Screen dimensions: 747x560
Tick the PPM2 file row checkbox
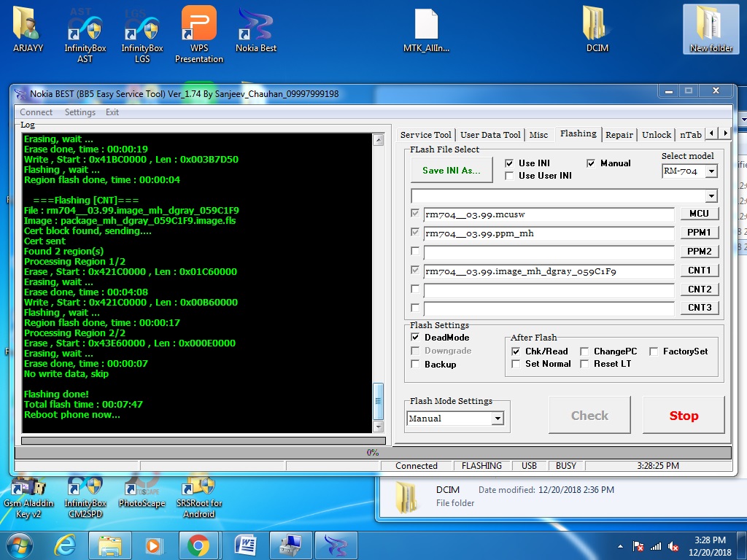[415, 251]
